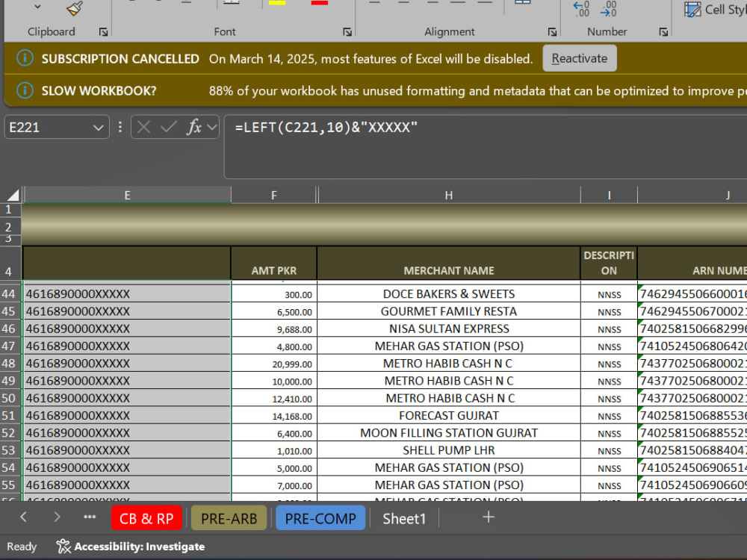Expand the Paste options dropdown arrow
The image size is (747, 560).
pyautogui.click(x=37, y=7)
